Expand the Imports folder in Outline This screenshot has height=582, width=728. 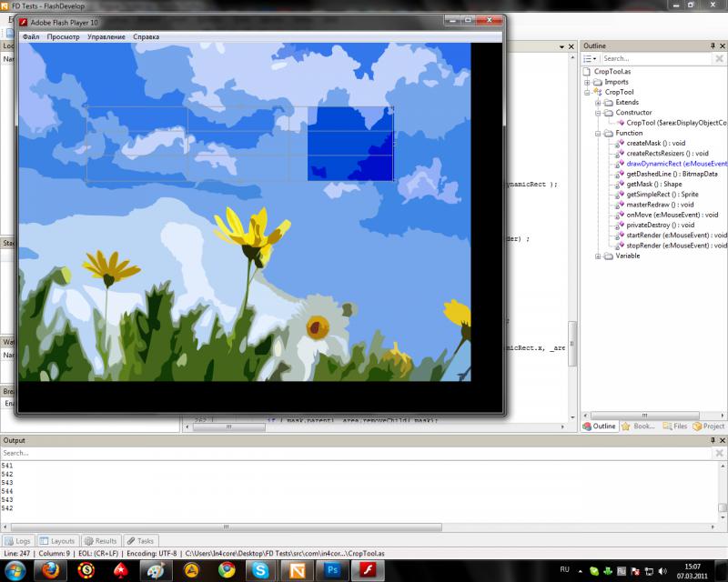tap(587, 82)
